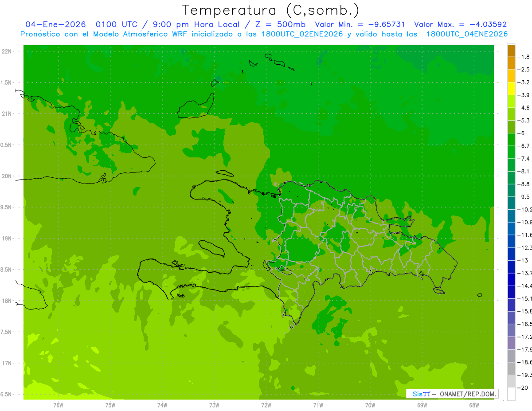Click the '-20' colorbar label
The width and height of the screenshot is (532, 411).
(x=524, y=388)
